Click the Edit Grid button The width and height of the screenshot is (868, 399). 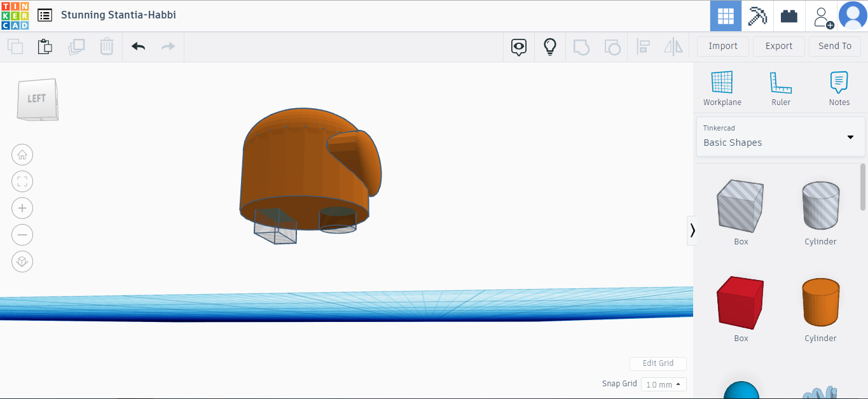(x=658, y=363)
